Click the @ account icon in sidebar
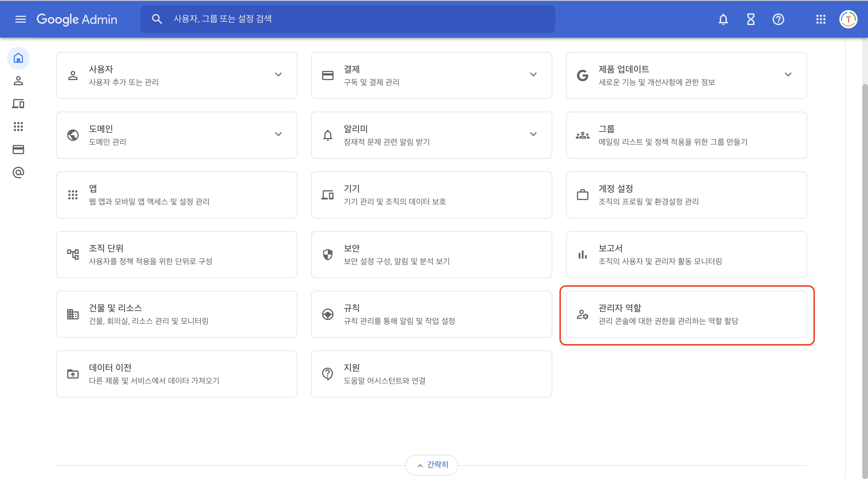 click(18, 172)
